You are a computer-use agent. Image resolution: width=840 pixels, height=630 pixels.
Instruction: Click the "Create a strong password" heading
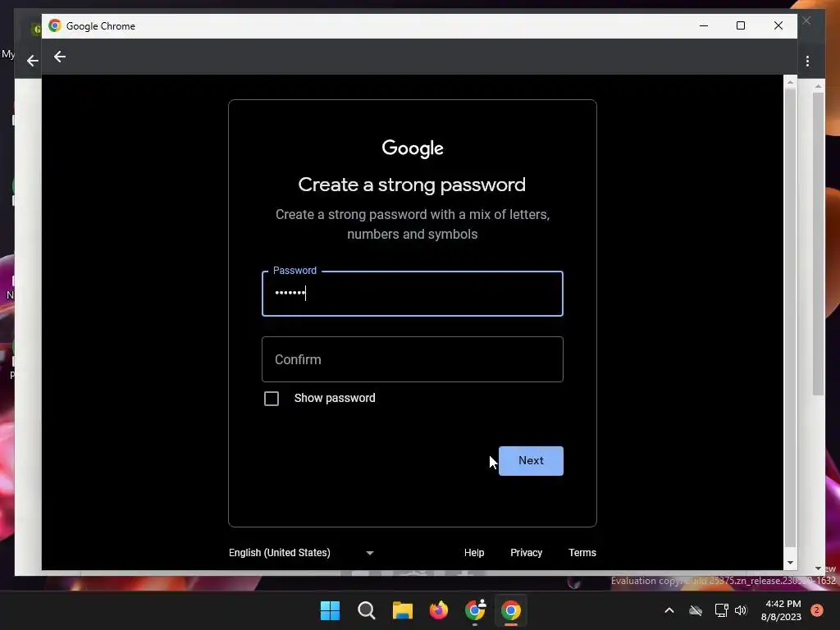[x=412, y=185]
